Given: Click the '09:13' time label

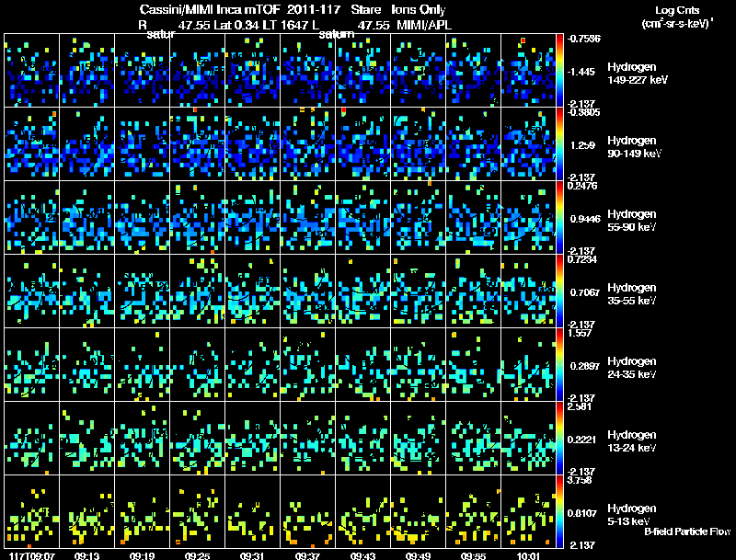Looking at the screenshot, I should [x=86, y=555].
